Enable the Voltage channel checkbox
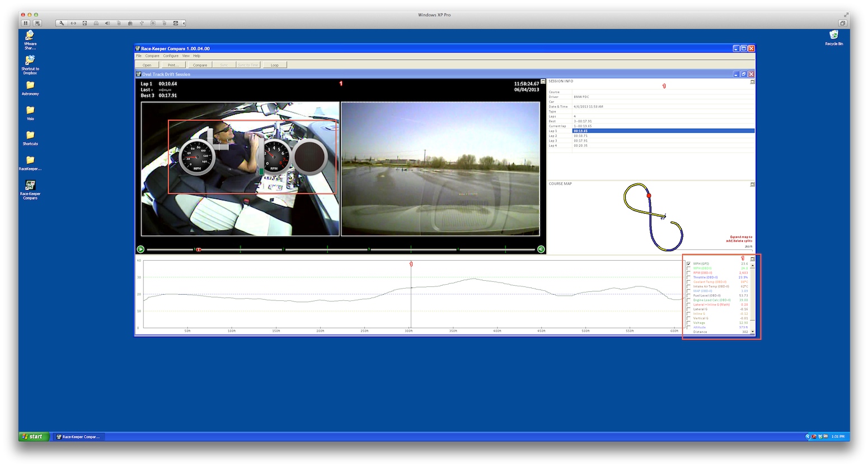This screenshot has height=467, width=868. pyautogui.click(x=688, y=323)
